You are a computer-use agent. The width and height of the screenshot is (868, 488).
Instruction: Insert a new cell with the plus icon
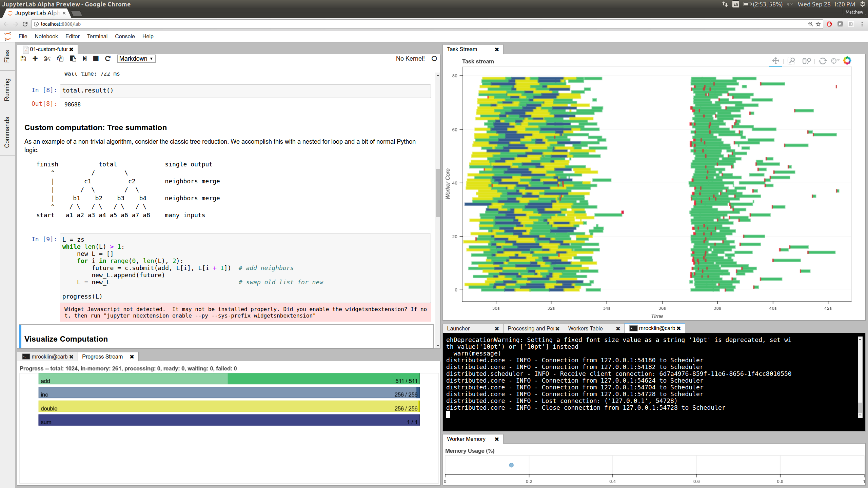(35, 59)
